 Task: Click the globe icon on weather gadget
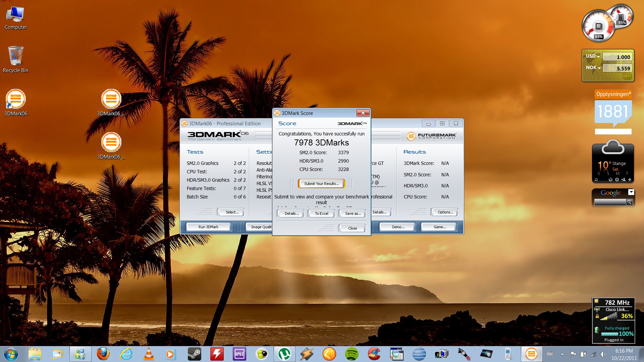[x=610, y=180]
